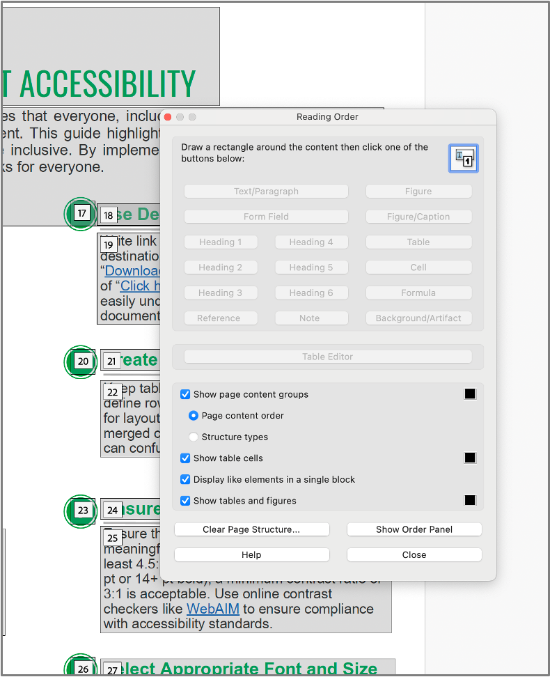The image size is (550, 677).
Task: Tag selection as Heading 4
Action: [311, 242]
